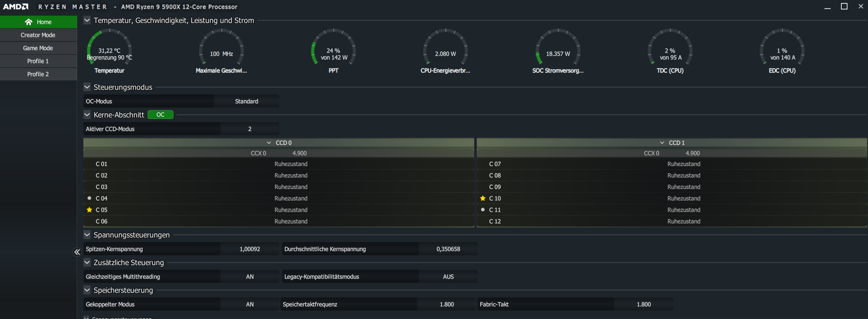Click Speichertaktfrequenz value 1.800
Screen dimensions: 868x319
click(447, 304)
